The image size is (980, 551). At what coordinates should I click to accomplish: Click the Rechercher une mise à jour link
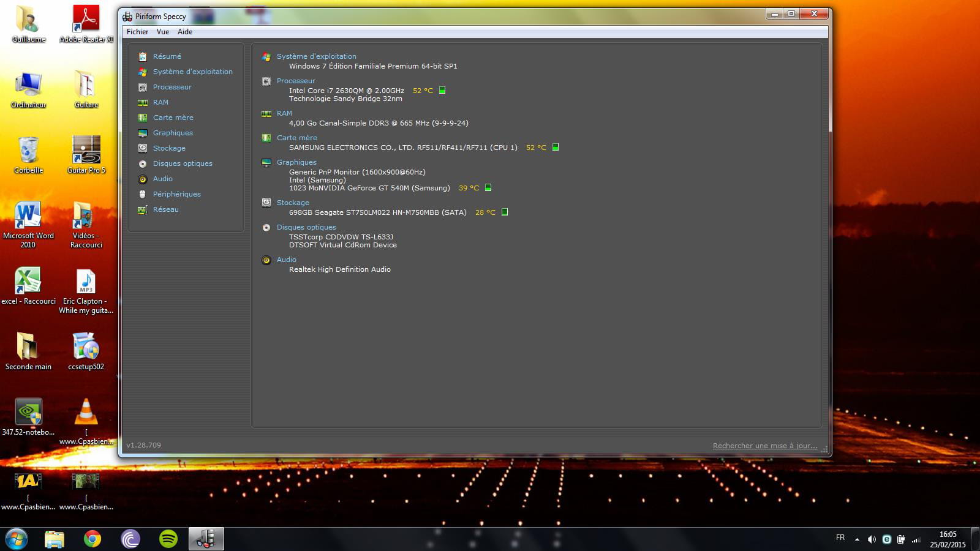pyautogui.click(x=764, y=446)
